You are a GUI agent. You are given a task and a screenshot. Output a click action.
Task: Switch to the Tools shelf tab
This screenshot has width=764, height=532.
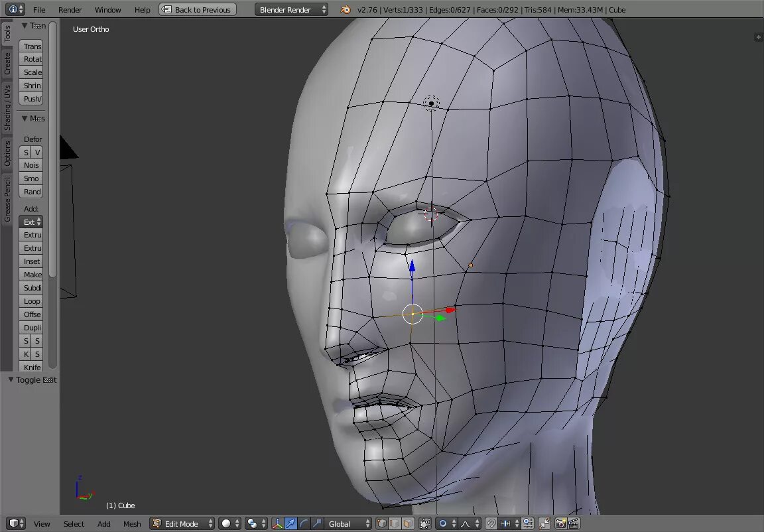pos(7,34)
